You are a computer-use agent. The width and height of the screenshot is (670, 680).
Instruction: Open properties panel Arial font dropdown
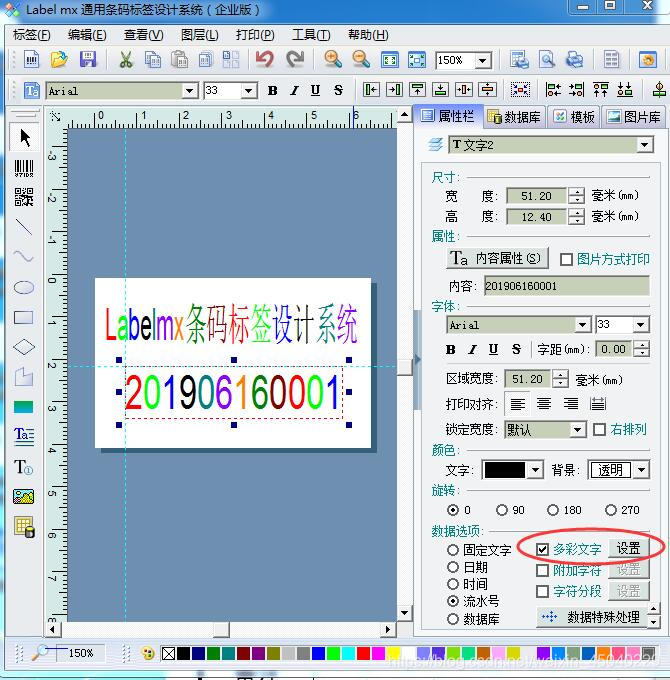tap(582, 325)
